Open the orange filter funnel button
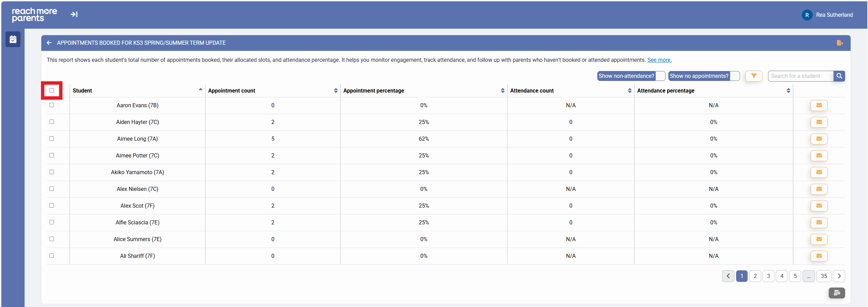 click(x=754, y=76)
